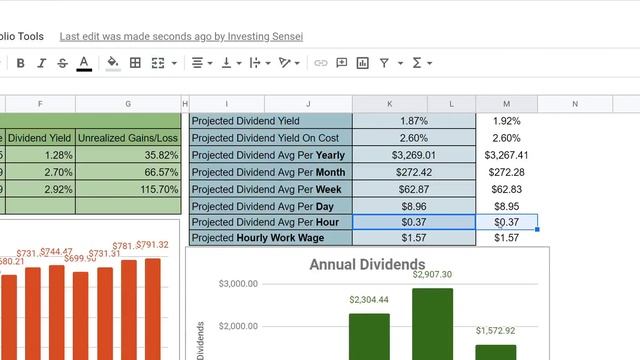Expand the functions dropdown arrow
This screenshot has height=360, width=640.
point(430,63)
